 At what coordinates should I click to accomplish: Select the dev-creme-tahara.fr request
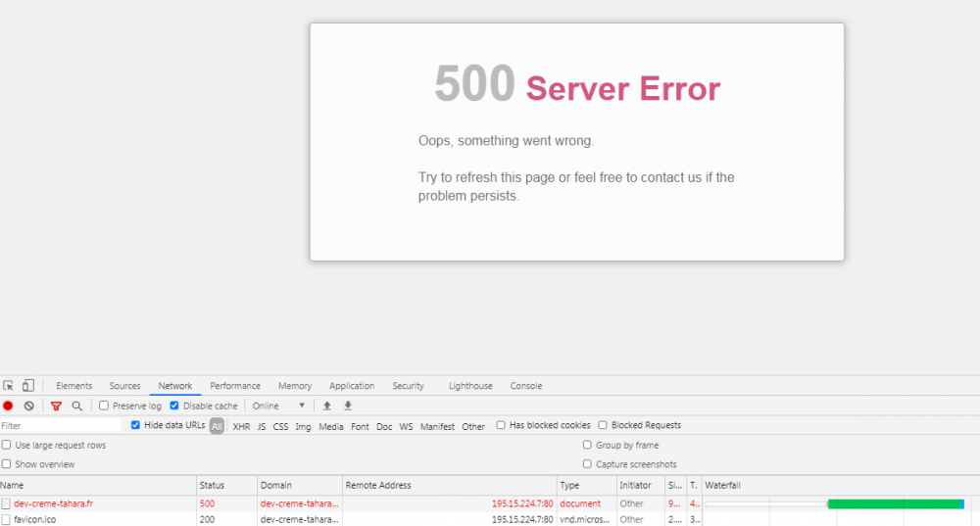53,503
